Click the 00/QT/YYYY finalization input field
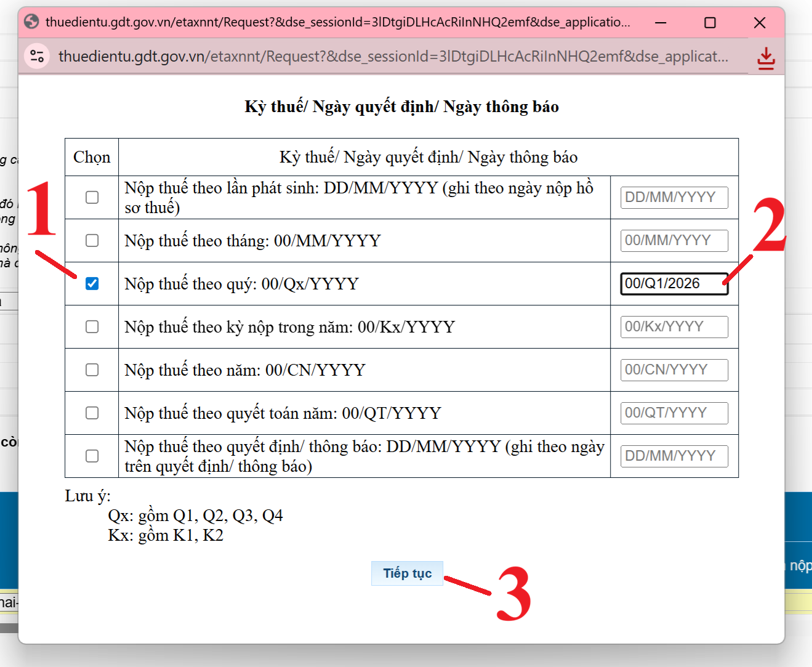Viewport: 812px width, 667px height. [674, 413]
